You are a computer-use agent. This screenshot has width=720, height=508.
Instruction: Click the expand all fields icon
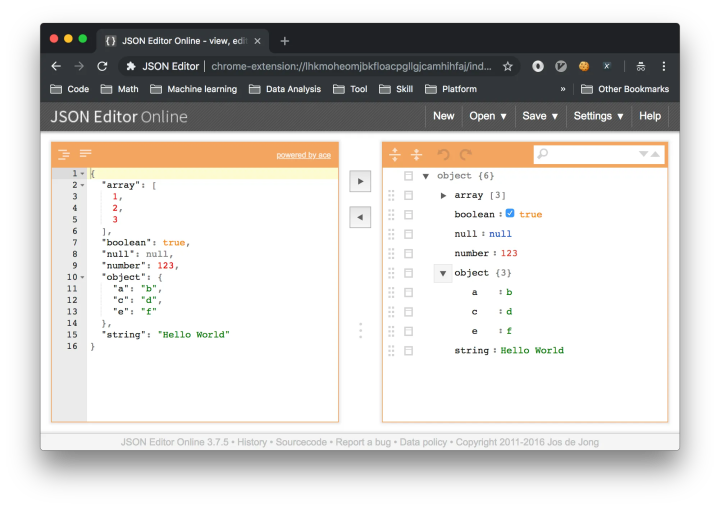coord(395,154)
